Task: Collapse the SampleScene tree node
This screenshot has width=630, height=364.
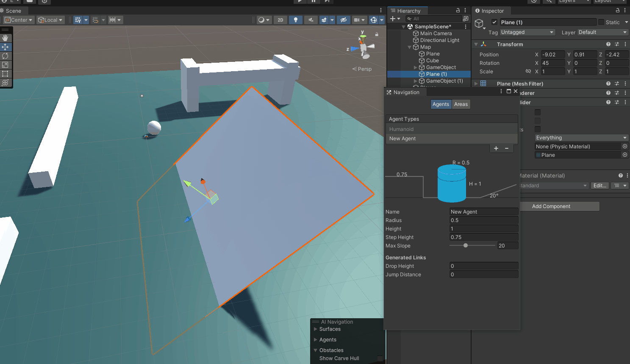Action: 404,27
